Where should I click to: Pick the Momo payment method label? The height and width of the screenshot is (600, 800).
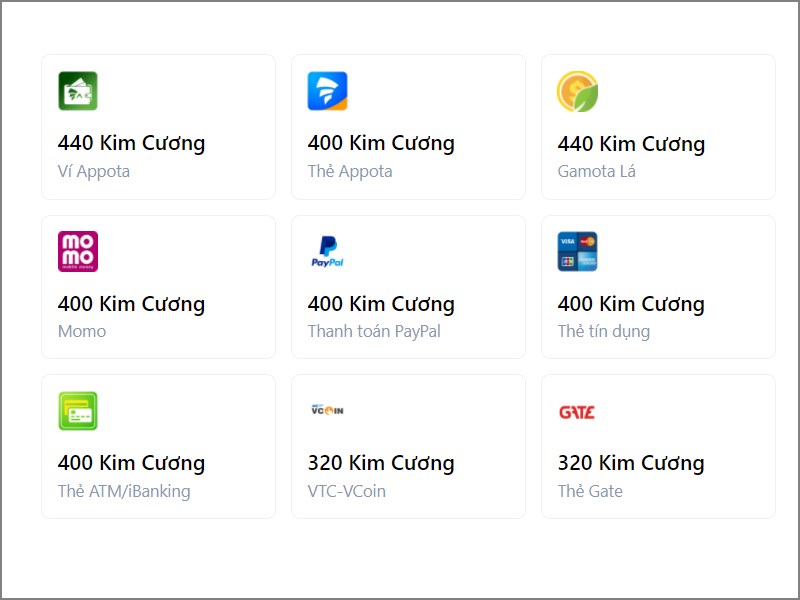click(x=82, y=331)
